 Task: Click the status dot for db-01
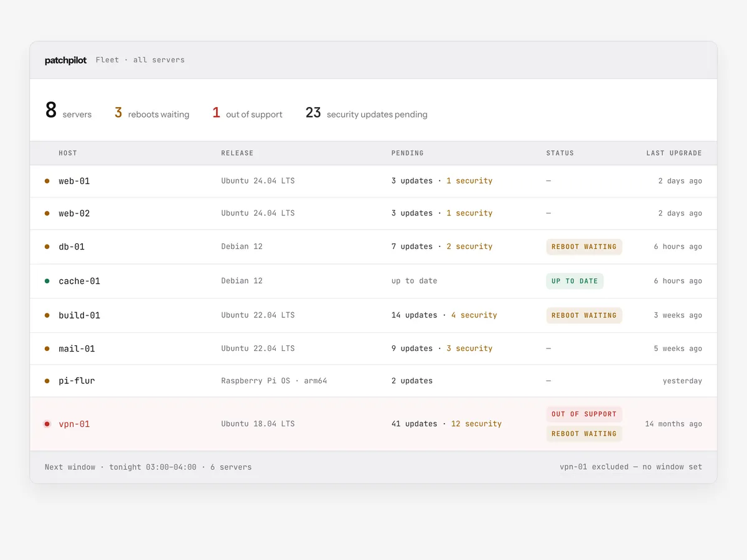pos(47,247)
